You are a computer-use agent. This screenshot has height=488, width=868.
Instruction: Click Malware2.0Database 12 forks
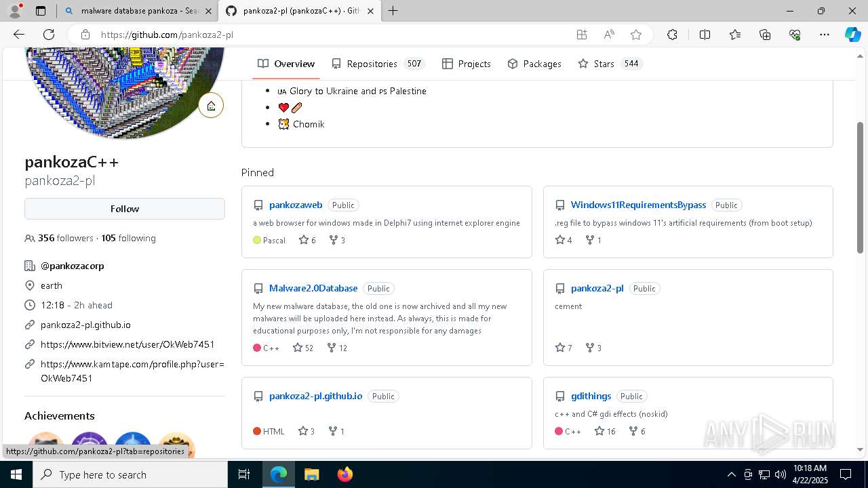pos(337,348)
